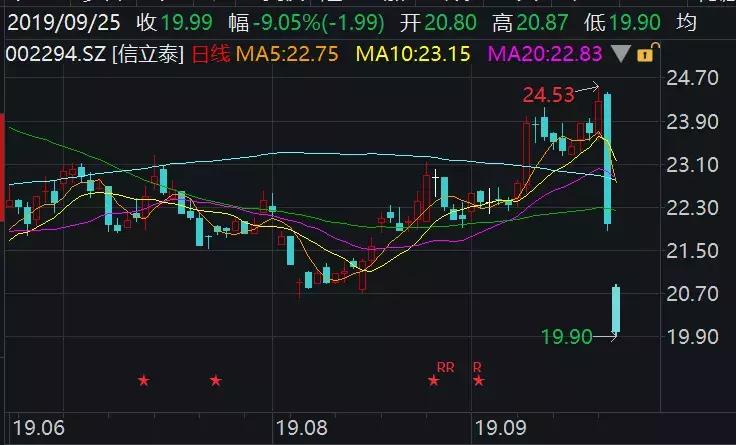The height and width of the screenshot is (445, 736).
Task: Click the 24.70 price axis label
Action: (692, 78)
